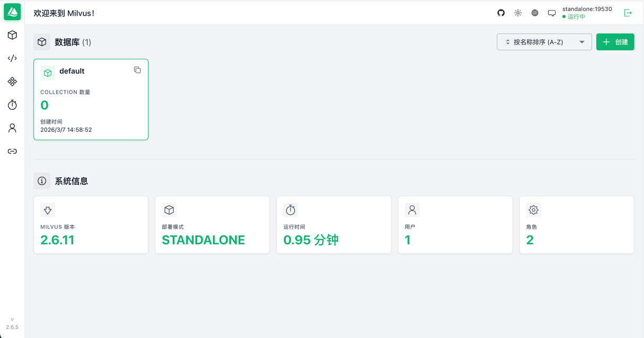
Task: Open the databases cube icon in the sidebar
Action: click(x=12, y=35)
